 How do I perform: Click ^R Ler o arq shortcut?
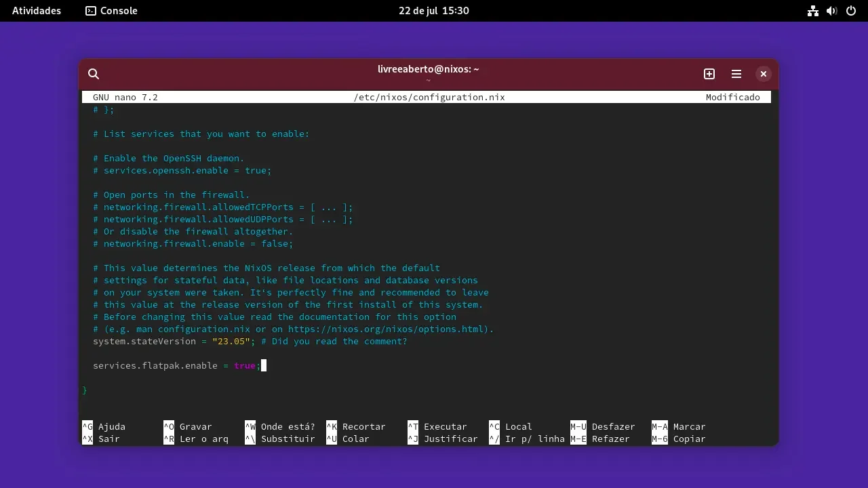click(196, 439)
